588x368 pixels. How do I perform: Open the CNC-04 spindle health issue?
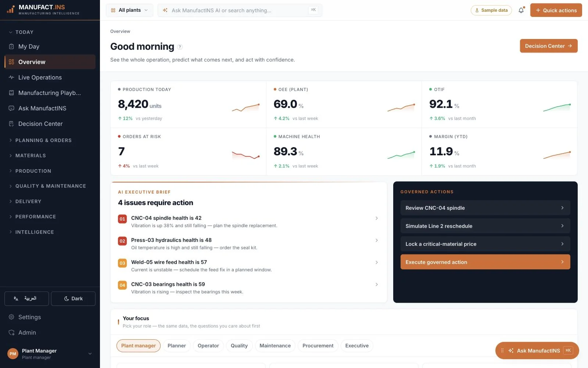click(248, 222)
